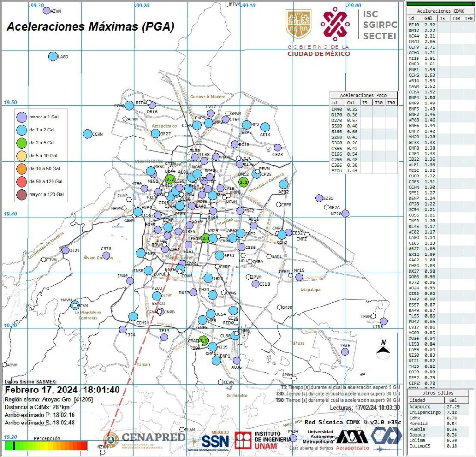Screen dimensions: 476x457
Task: Click the Chilpancingo row in Otros Sitios
Action: 440,412
